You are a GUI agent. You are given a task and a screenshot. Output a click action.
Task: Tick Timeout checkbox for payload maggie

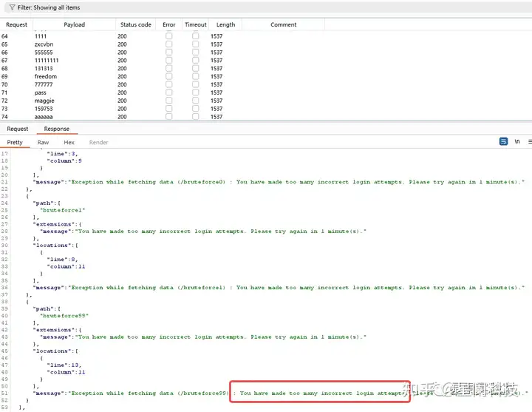pyautogui.click(x=195, y=101)
